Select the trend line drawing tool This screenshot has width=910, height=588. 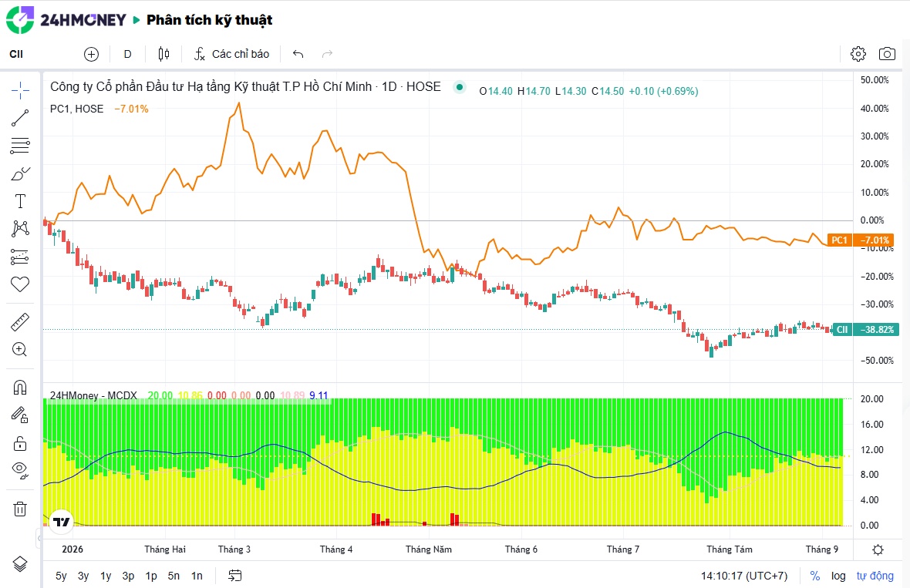click(x=20, y=118)
